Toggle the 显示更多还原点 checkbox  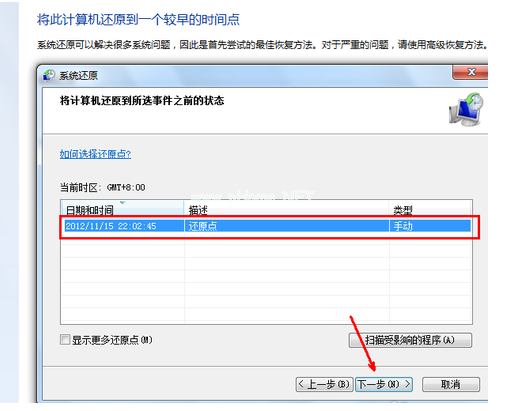(65, 340)
